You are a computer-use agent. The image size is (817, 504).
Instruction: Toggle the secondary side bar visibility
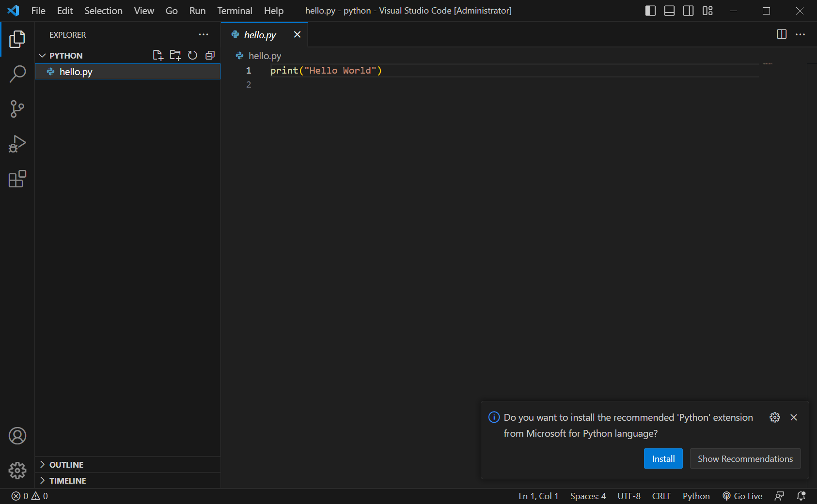tap(689, 11)
